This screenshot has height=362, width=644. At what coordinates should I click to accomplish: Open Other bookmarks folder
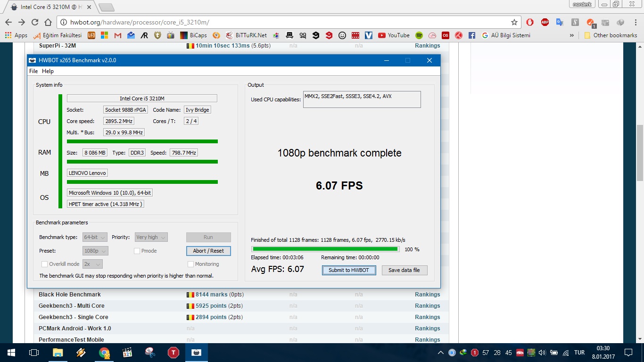611,35
